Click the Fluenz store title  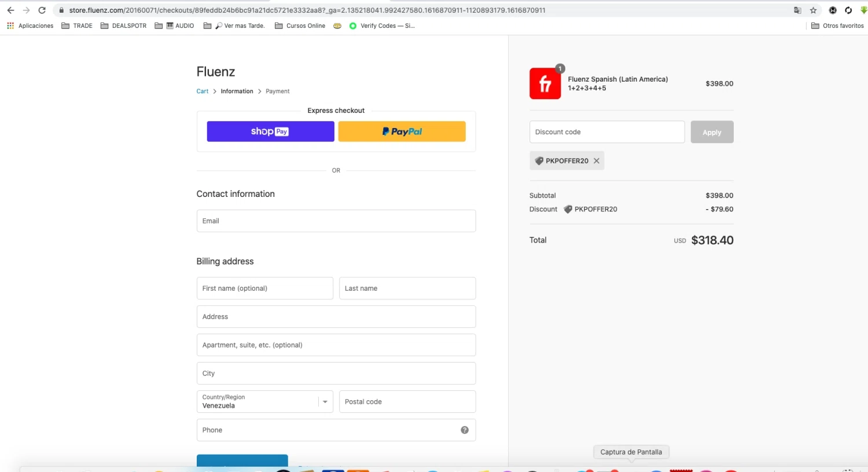216,72
